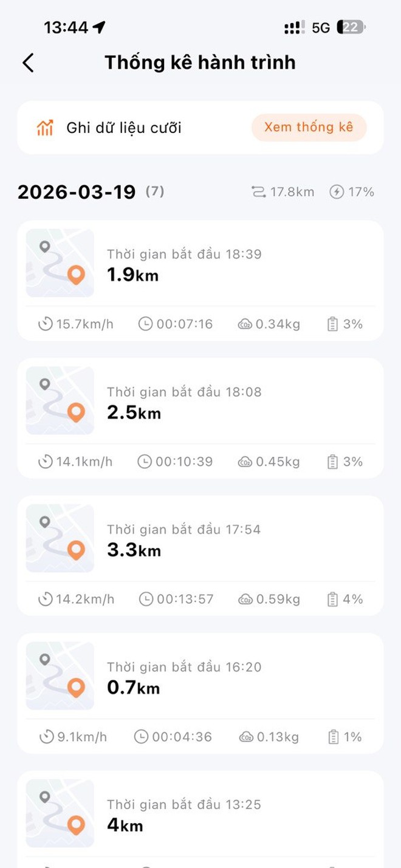Tap the battery icon showing 3% on the 2.5km trip

point(332,461)
